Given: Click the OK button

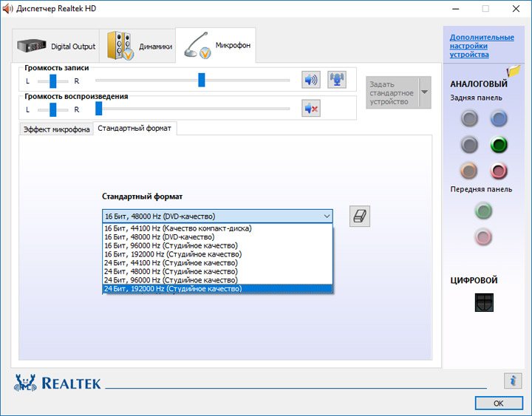Looking at the screenshot, I should click(499, 403).
